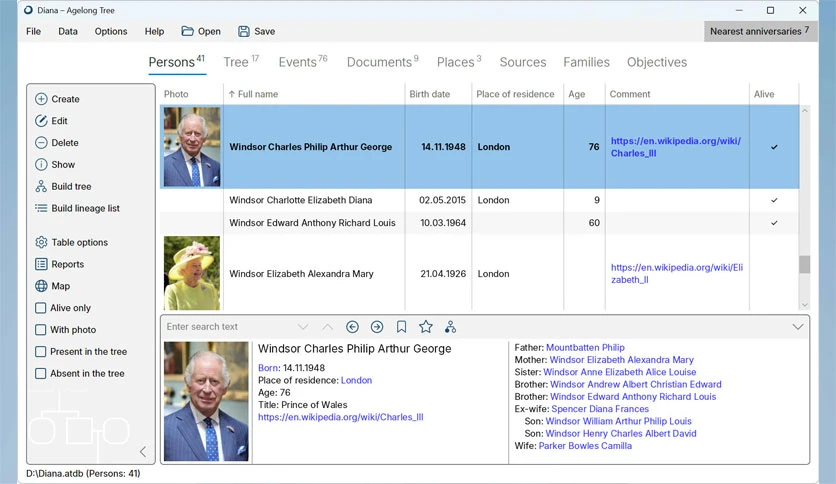The height and width of the screenshot is (484, 836).
Task: Click the Create person icon
Action: click(x=41, y=99)
